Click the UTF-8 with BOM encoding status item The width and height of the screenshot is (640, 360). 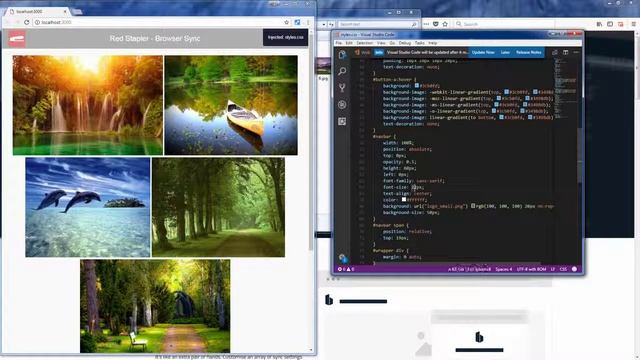[531, 269]
